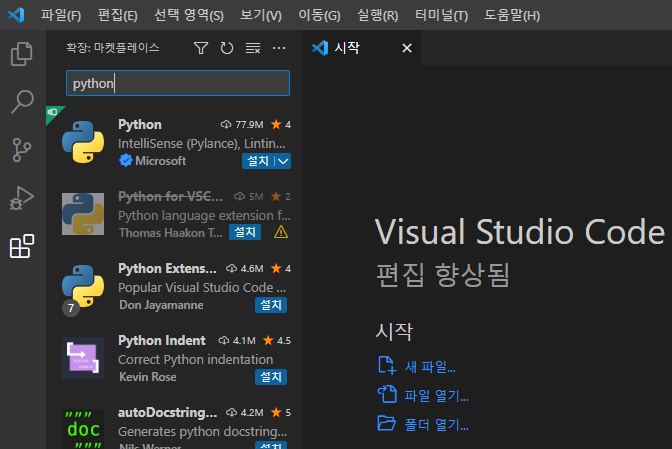
Task: Select the Python Extens... title
Action: (x=167, y=269)
